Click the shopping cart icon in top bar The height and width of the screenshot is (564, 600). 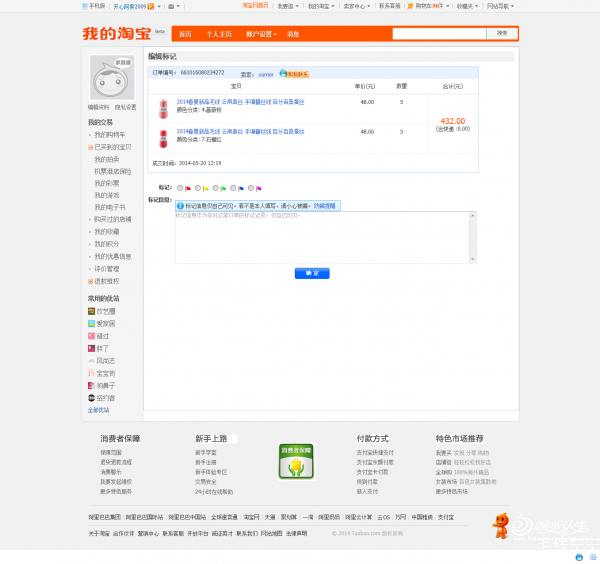(410, 6)
